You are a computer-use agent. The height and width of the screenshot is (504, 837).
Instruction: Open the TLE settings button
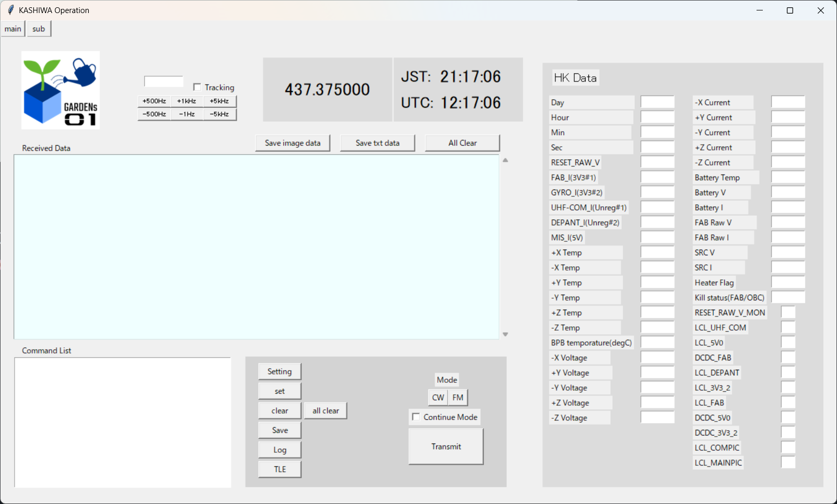pyautogui.click(x=280, y=469)
